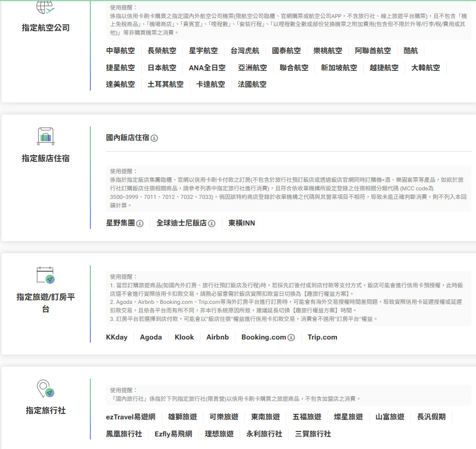This screenshot has height=449, width=476.
Task: Select ezTravel易遊網 travel agency
Action: coord(131,417)
